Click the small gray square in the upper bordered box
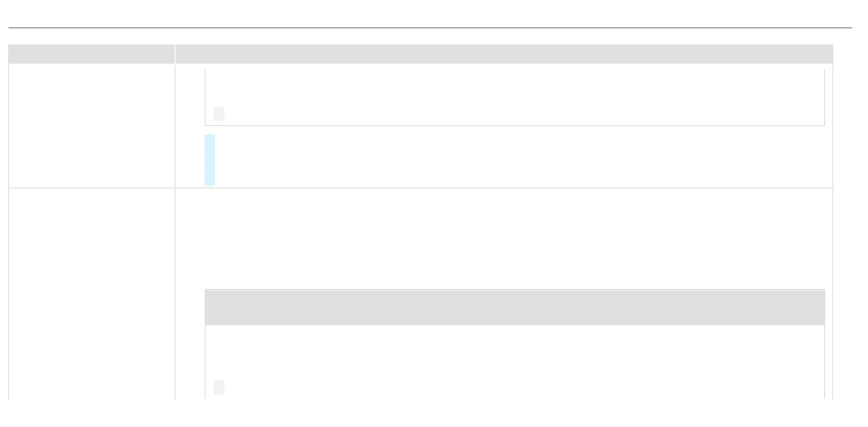868x427 pixels. pos(218,113)
